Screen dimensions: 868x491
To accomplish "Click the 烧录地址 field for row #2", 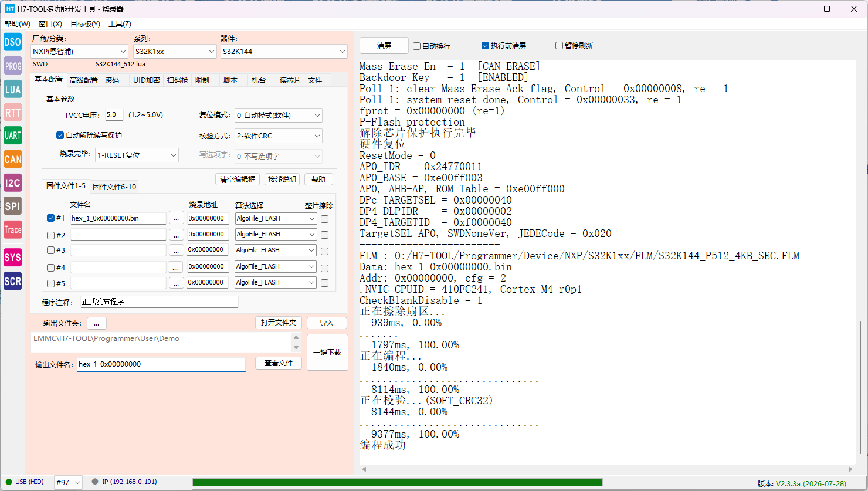I will coord(208,234).
